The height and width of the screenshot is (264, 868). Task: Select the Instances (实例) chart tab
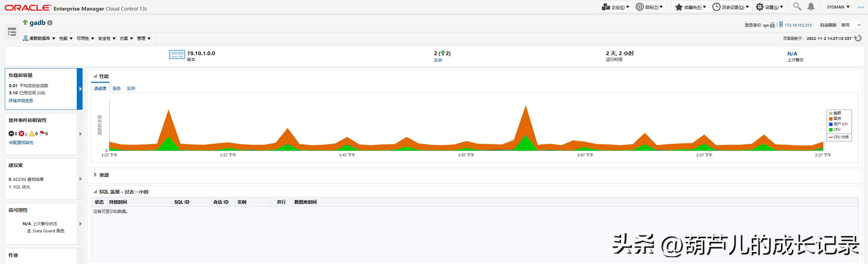pos(131,89)
